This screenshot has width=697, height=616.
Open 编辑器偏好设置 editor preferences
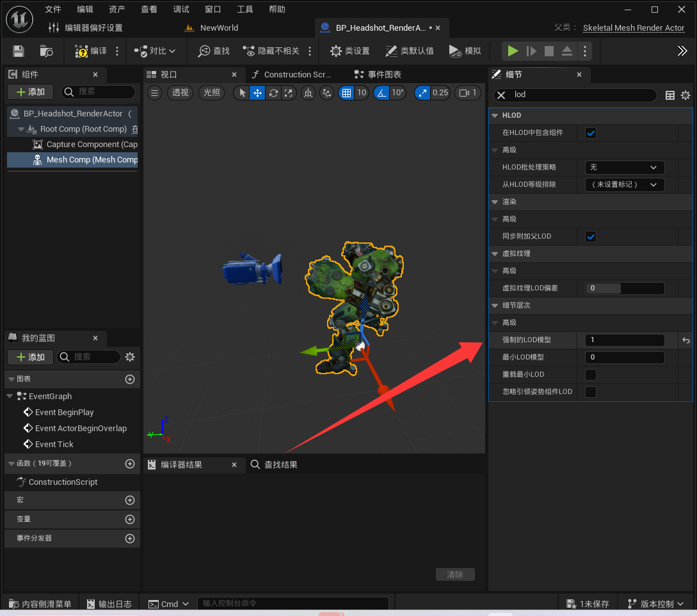click(x=85, y=28)
